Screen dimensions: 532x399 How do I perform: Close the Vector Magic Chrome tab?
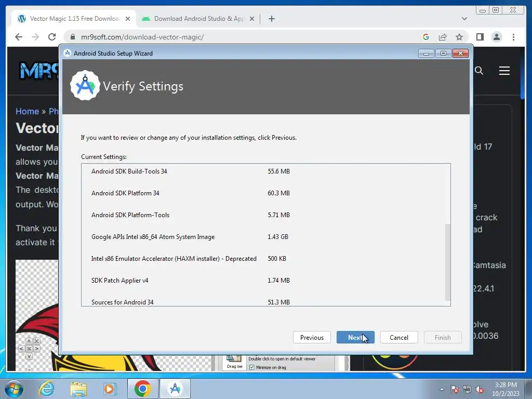[128, 19]
